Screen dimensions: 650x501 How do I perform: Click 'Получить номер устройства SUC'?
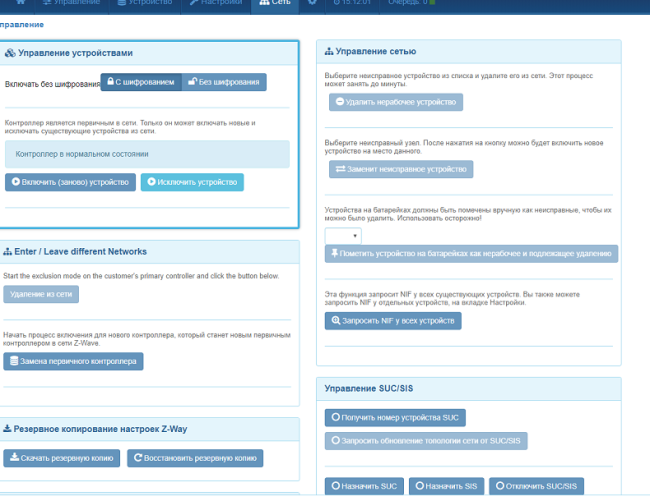[395, 417]
